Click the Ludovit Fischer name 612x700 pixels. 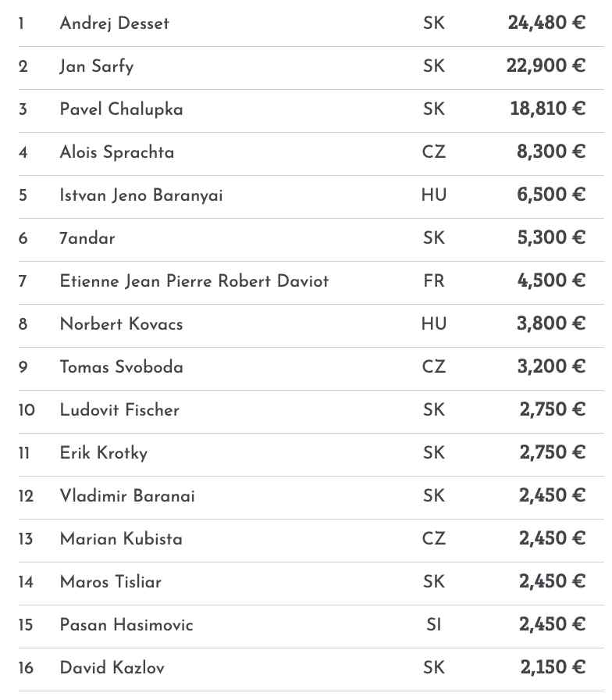pos(119,410)
